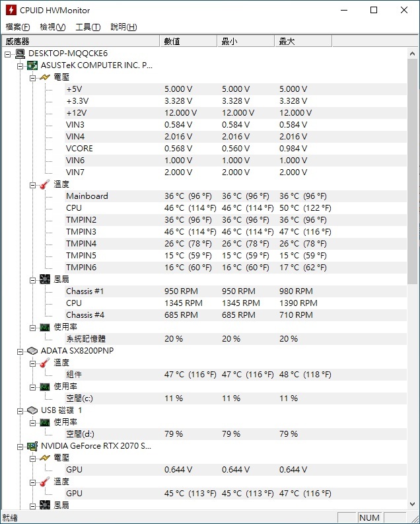The image size is (420, 524).
Task: Click the NVIDIA GeForce graphics card icon
Action: 32,446
